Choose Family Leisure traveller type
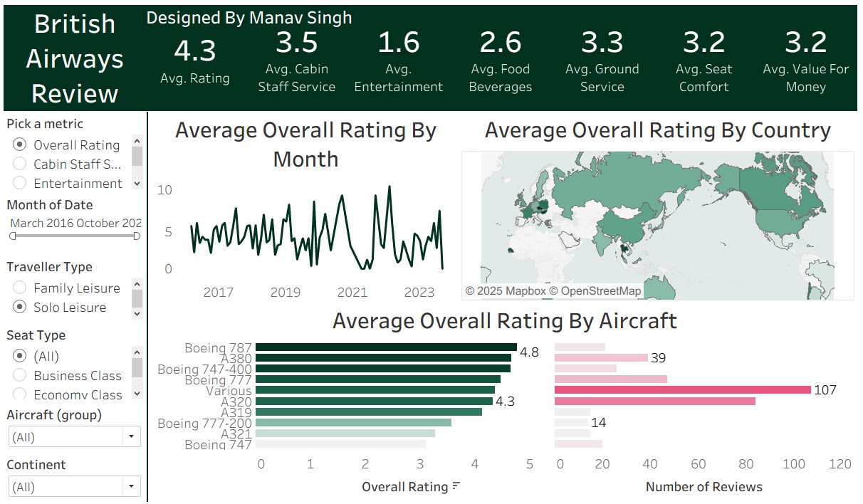The height and width of the screenshot is (504, 863). pyautogui.click(x=20, y=288)
